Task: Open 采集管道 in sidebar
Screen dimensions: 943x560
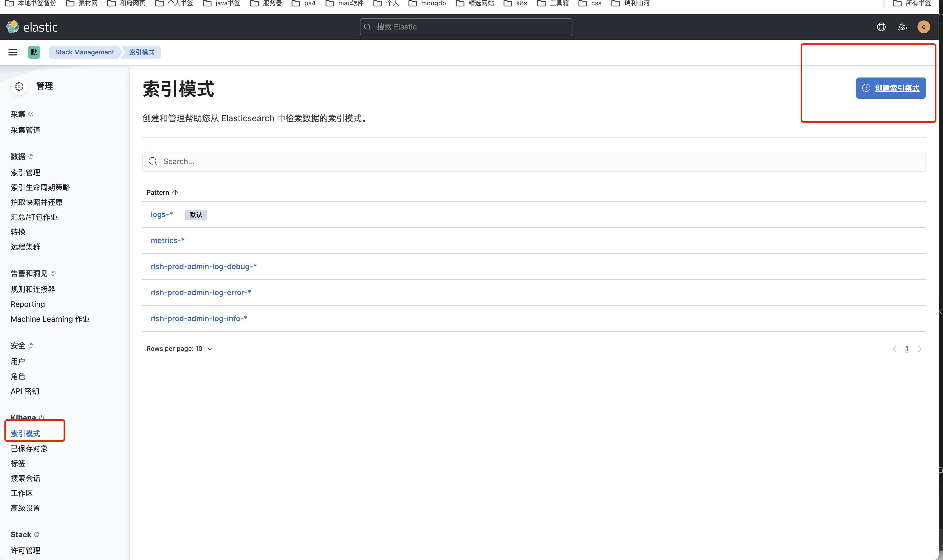Action: pyautogui.click(x=25, y=130)
